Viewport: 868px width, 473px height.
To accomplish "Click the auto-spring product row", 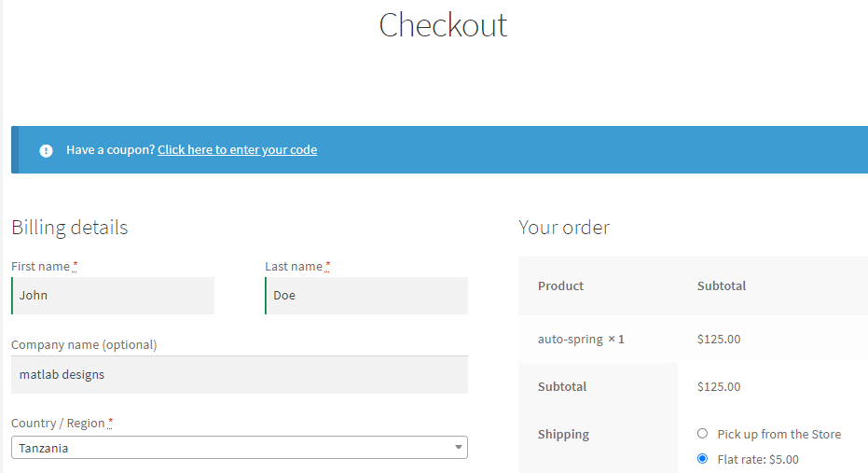I will [x=693, y=339].
